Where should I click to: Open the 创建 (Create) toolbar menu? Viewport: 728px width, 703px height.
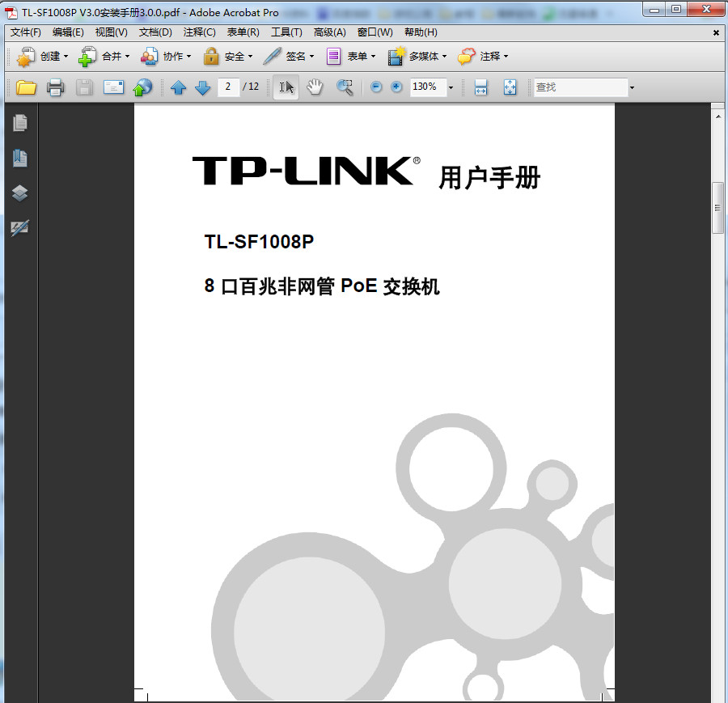coord(42,57)
